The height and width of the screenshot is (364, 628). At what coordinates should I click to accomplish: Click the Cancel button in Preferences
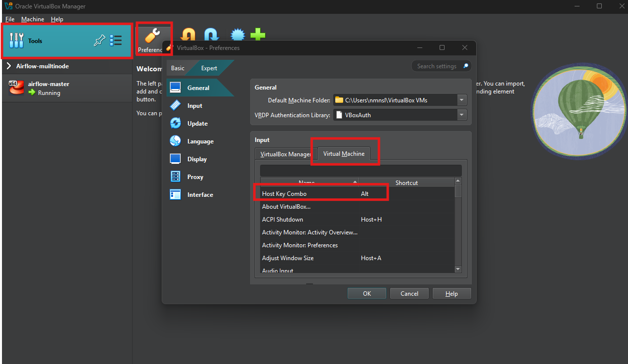[x=409, y=293]
